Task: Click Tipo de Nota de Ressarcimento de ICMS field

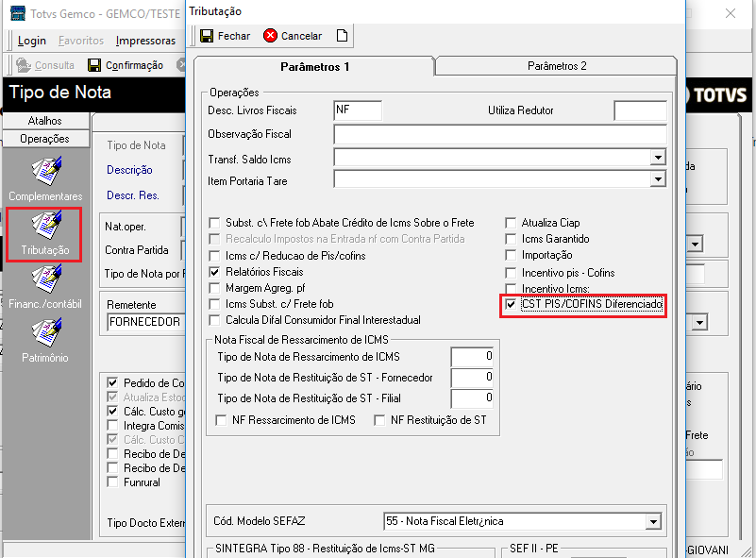Action: [x=472, y=357]
